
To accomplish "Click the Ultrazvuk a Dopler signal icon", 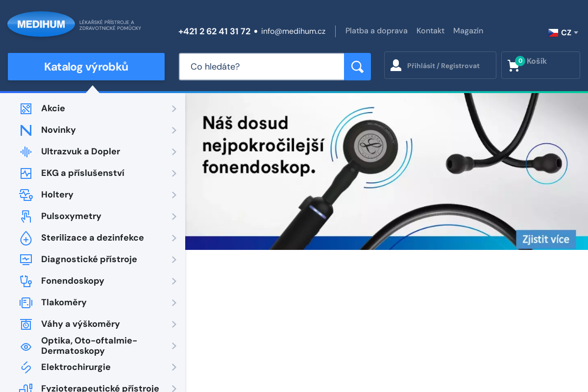I will click(x=25, y=152).
